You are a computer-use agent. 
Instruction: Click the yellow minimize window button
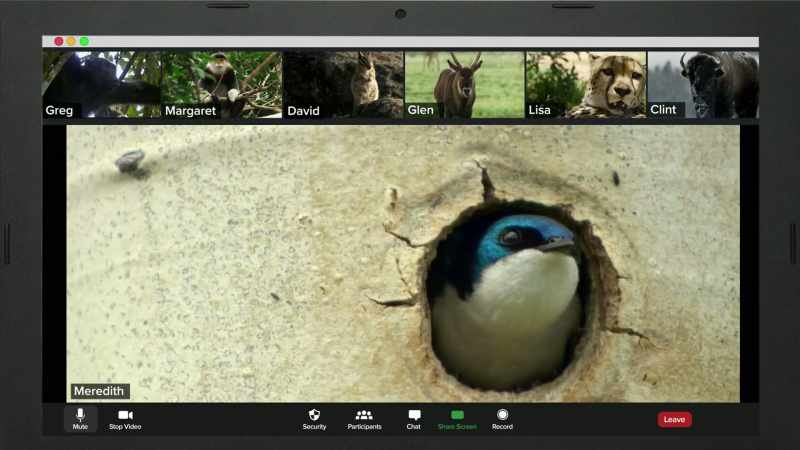[x=71, y=41]
